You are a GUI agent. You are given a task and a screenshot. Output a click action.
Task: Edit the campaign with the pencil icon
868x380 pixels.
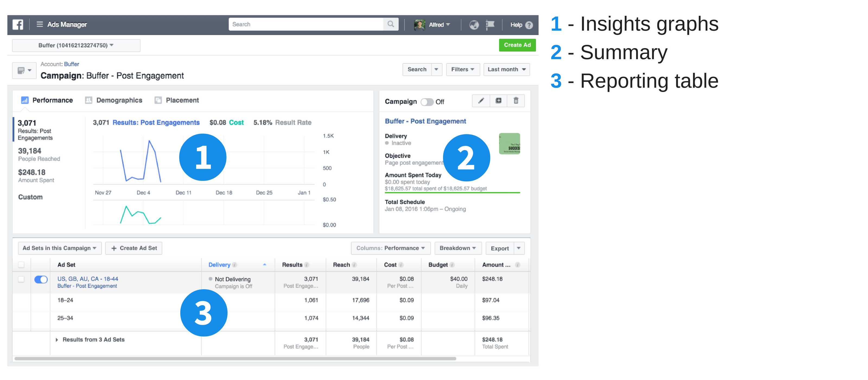[481, 100]
